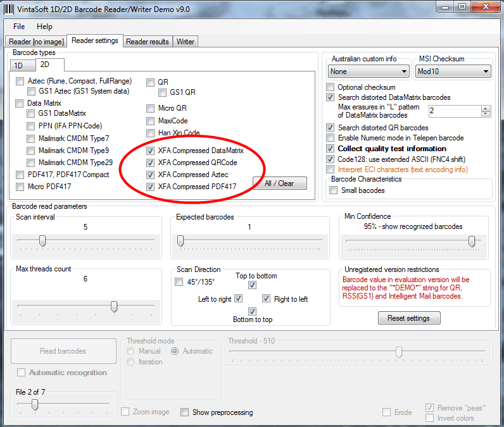Viewport: 504px width, 427px height.
Task: Toggle Search distorted QR barcodes
Action: (330, 127)
